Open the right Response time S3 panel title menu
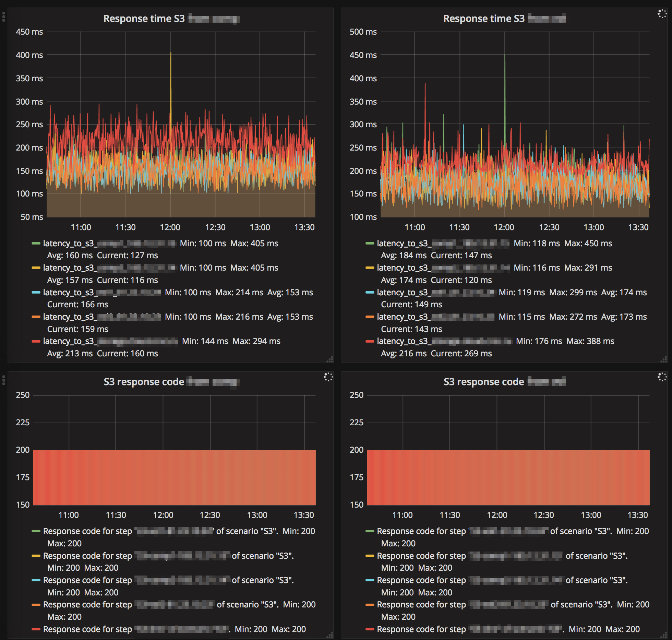This screenshot has width=672, height=640. point(504,19)
